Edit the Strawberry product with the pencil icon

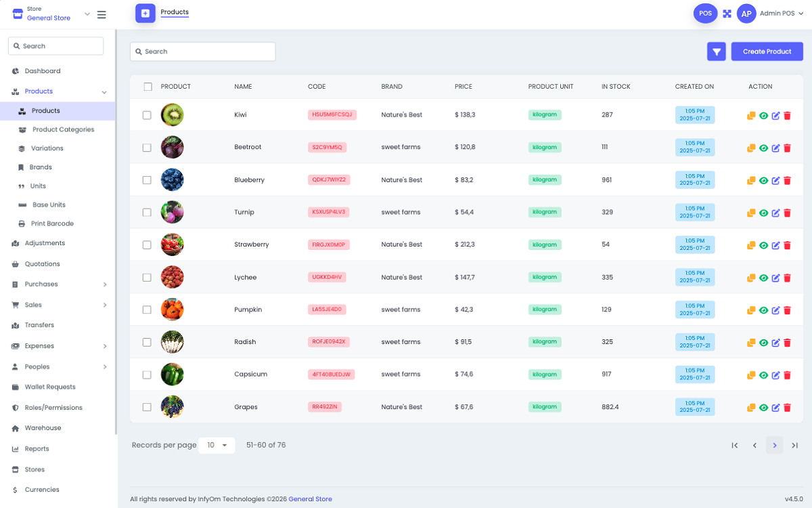coord(775,245)
